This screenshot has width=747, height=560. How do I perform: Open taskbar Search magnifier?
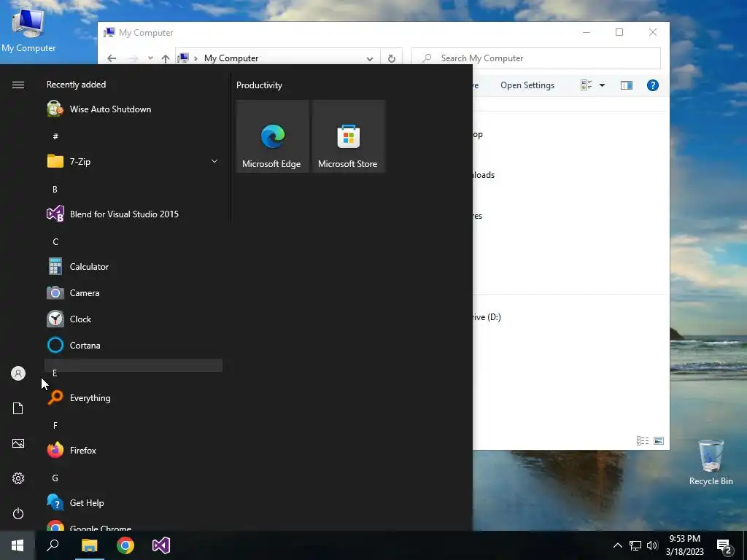click(53, 545)
